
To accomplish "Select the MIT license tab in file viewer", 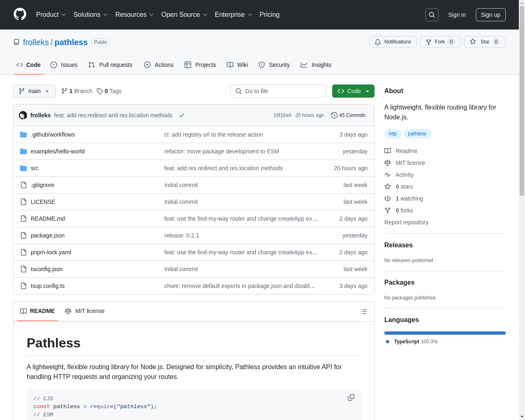I will tap(84, 311).
